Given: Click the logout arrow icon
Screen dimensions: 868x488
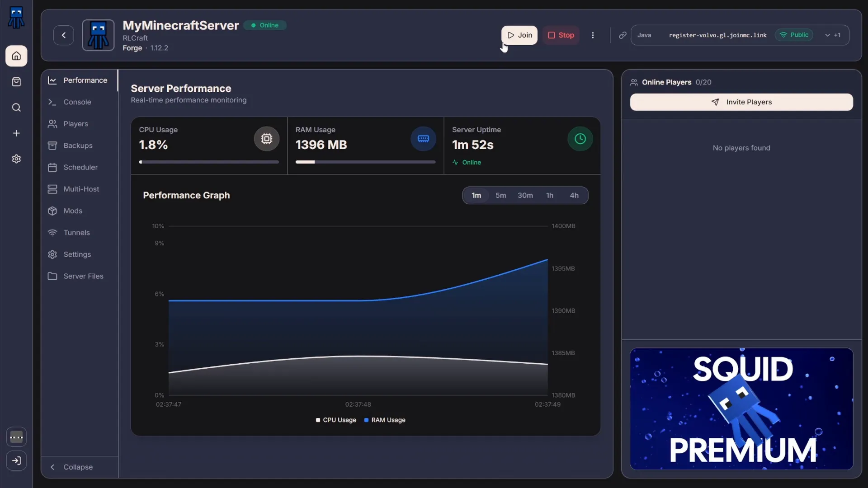Looking at the screenshot, I should point(16,461).
